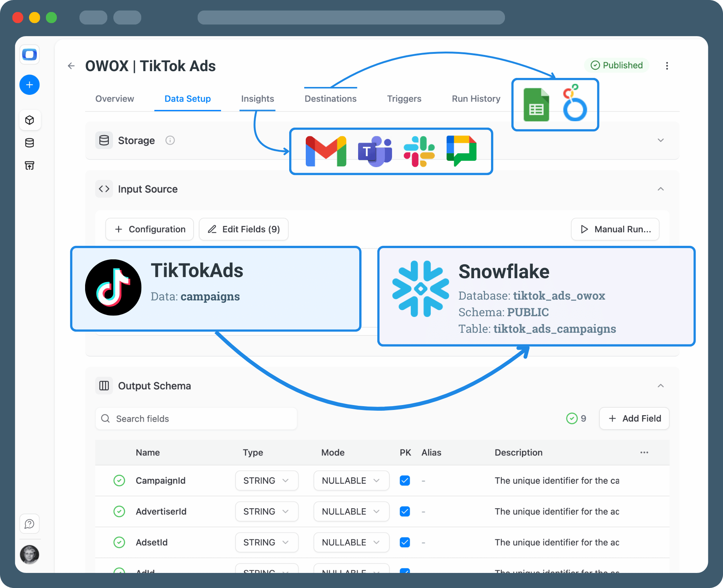Open the CampaignId STRING type dropdown

[267, 481]
